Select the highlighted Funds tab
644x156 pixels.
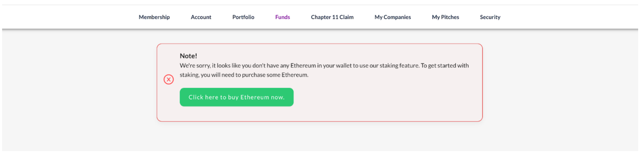tap(282, 17)
